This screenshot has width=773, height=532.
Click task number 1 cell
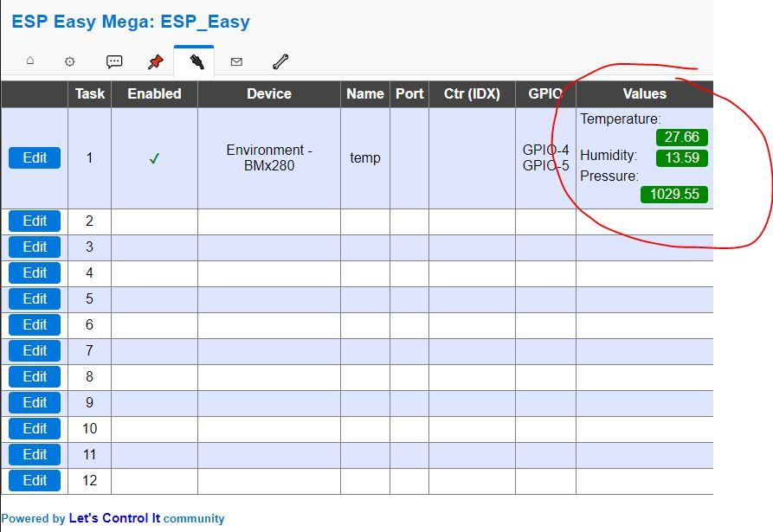pos(89,157)
